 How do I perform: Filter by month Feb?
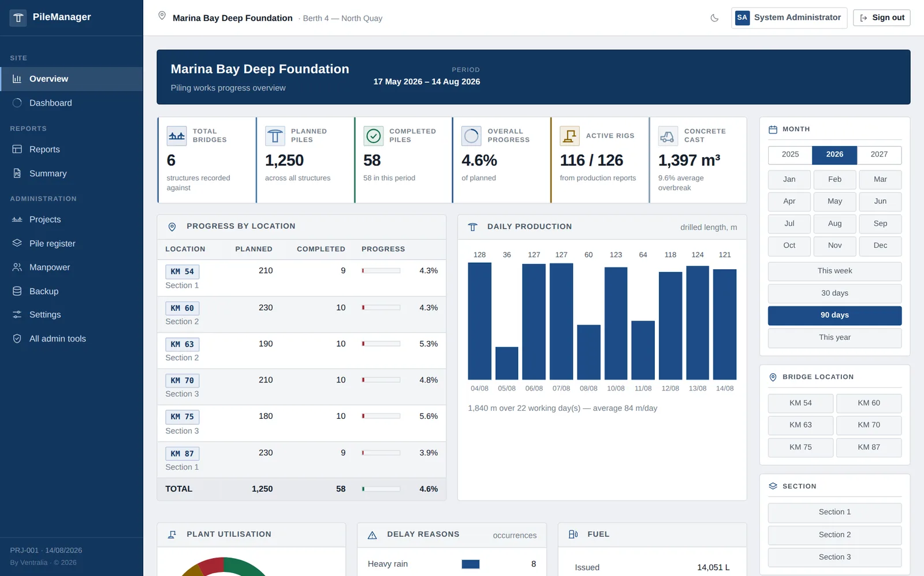click(x=834, y=180)
